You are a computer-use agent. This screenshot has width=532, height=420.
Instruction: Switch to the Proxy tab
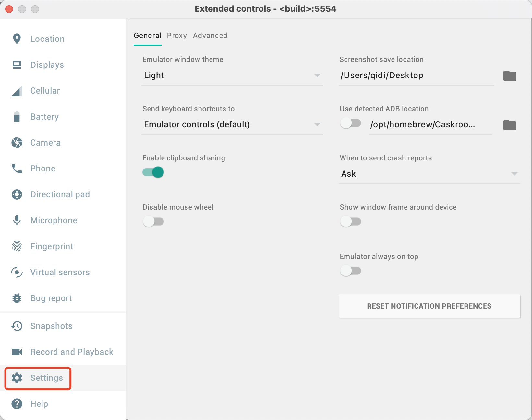tap(177, 36)
